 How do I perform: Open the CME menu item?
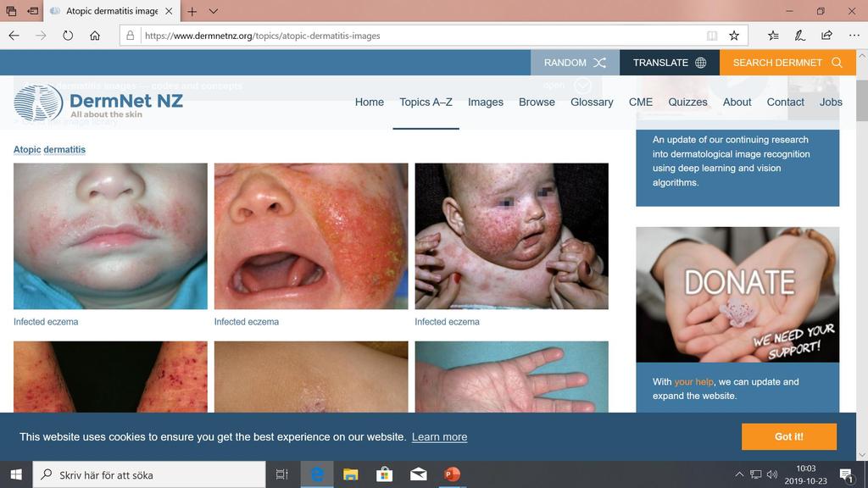(x=641, y=102)
